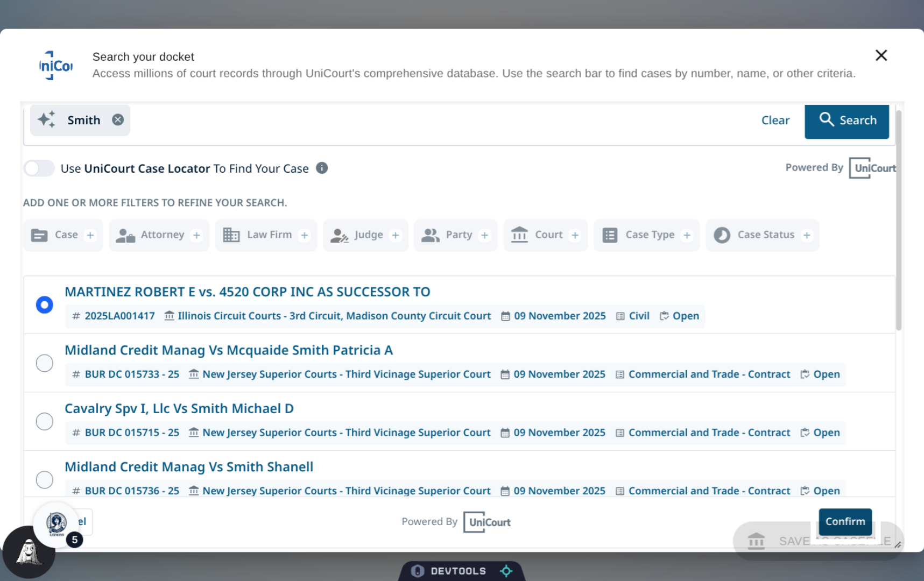Click the building icon on the Law Firm filter
The height and width of the screenshot is (581, 924).
(x=231, y=235)
